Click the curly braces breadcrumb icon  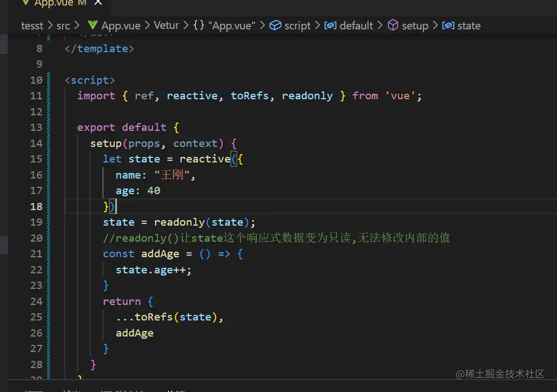(199, 26)
